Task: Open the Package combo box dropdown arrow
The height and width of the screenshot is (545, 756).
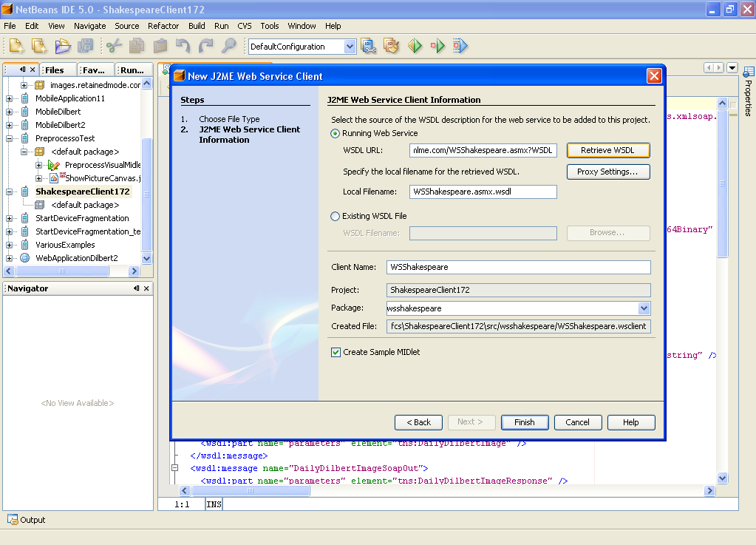Action: pyautogui.click(x=644, y=308)
